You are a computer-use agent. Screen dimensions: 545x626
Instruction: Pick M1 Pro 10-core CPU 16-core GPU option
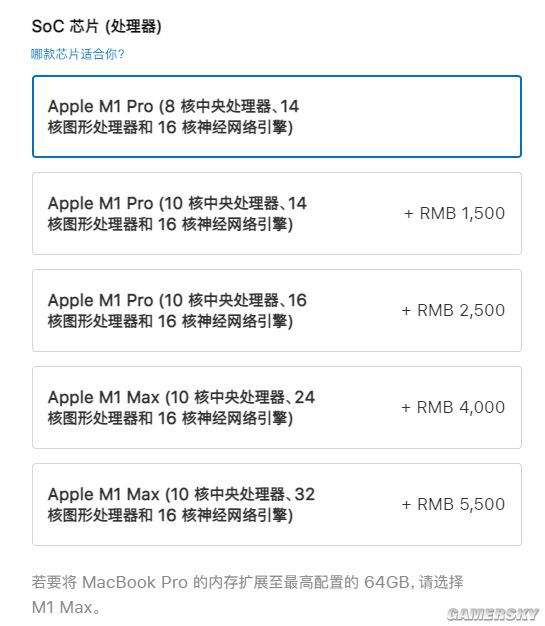[277, 311]
